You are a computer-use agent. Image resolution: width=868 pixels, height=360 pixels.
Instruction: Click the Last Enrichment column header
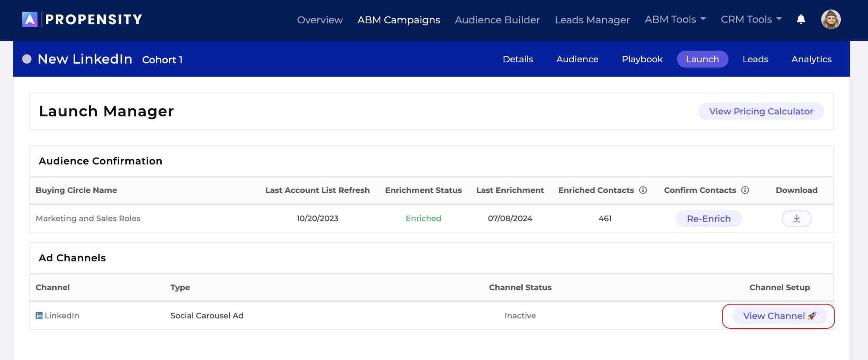click(510, 190)
